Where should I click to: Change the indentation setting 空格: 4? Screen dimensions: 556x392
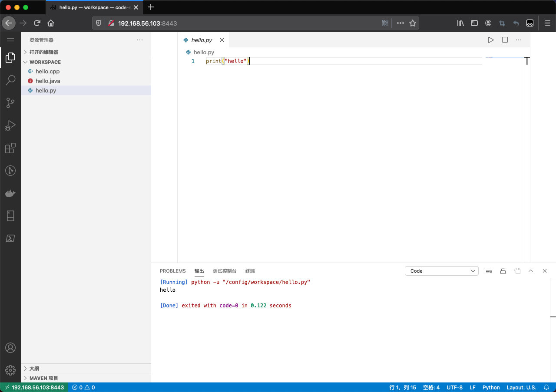pos(431,387)
